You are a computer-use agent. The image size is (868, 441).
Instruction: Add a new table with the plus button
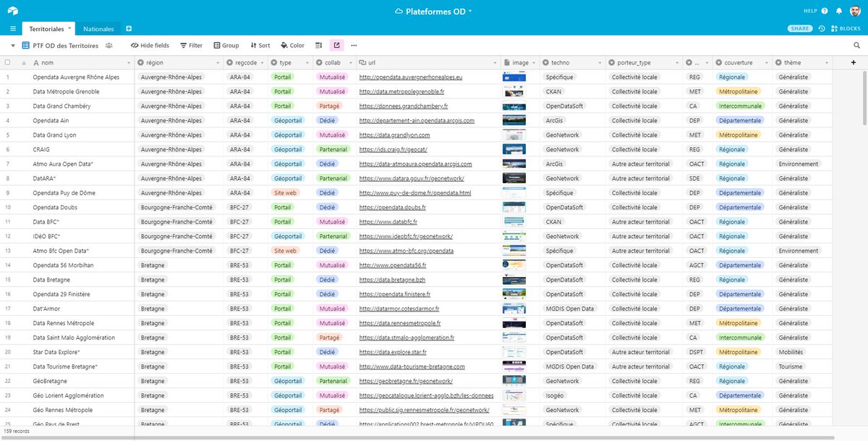pyautogui.click(x=129, y=28)
